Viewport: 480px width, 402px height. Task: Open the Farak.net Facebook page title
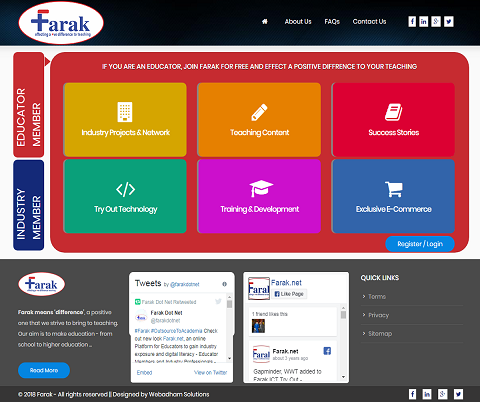[x=286, y=283]
